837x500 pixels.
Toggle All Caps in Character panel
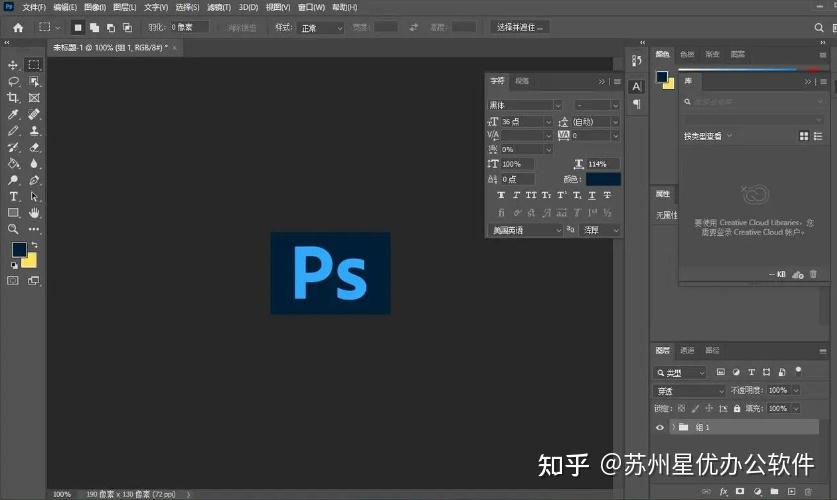531,195
